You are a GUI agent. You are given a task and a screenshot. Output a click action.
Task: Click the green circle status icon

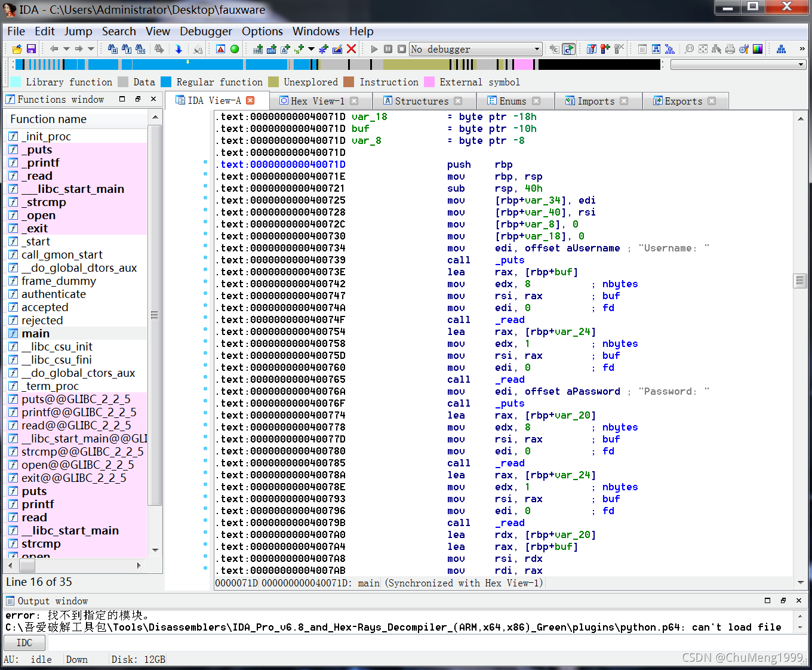pyautogui.click(x=235, y=49)
